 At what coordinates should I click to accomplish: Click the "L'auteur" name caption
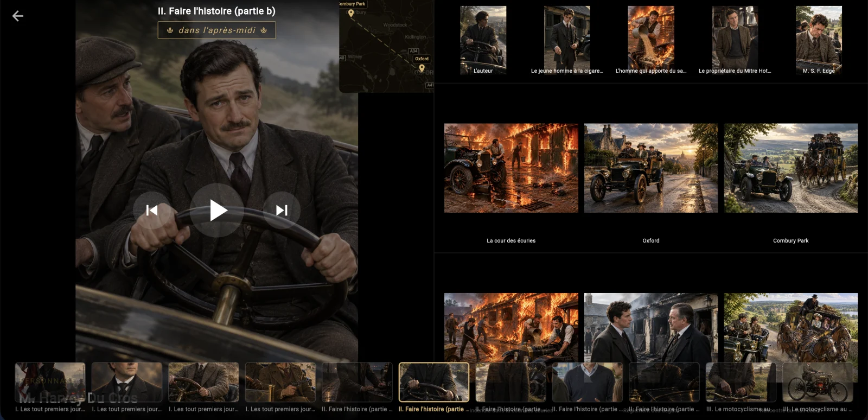point(483,71)
